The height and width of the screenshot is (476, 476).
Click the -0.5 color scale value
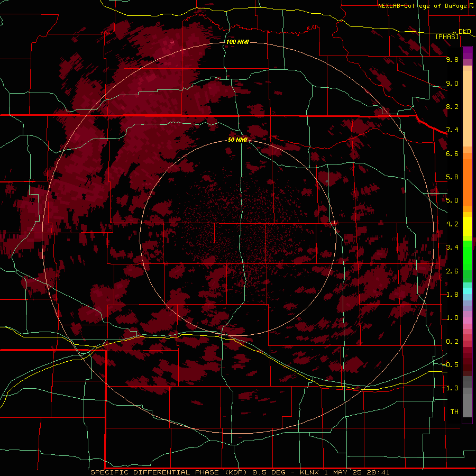pos(450,365)
